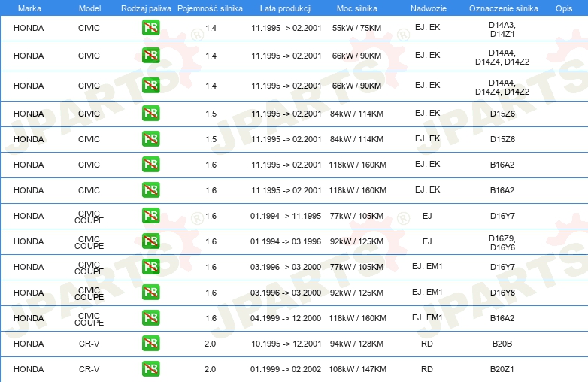Image resolution: width=588 pixels, height=382 pixels.
Task: Click the fuel icon in the CR-V B20B row
Action: (150, 344)
